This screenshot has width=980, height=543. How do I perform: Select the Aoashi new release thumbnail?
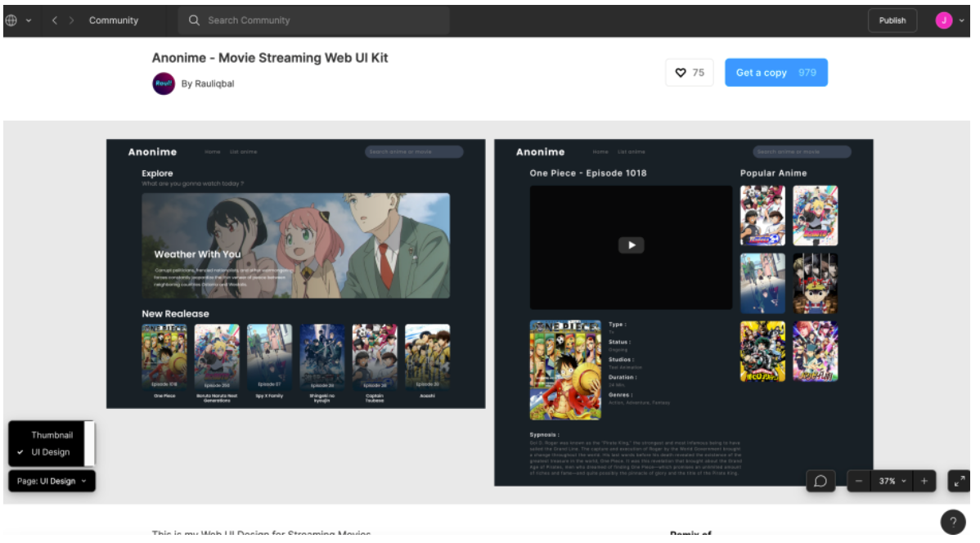point(428,357)
